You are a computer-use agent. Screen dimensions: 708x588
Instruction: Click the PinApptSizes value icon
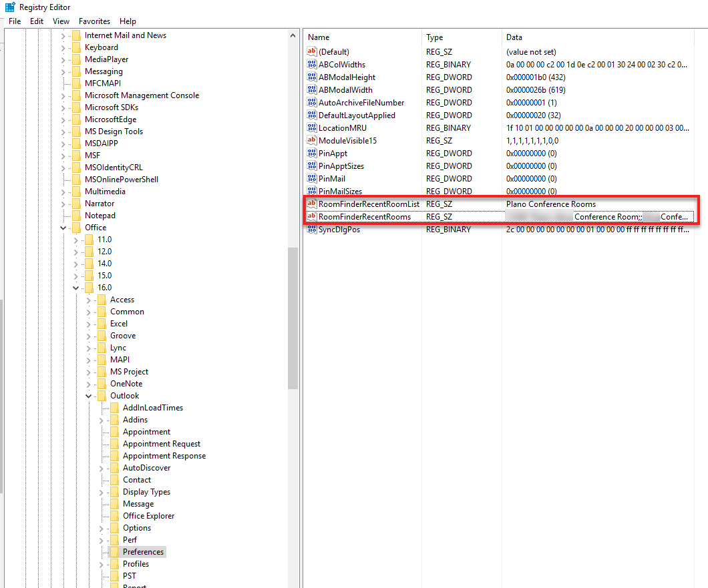point(311,166)
